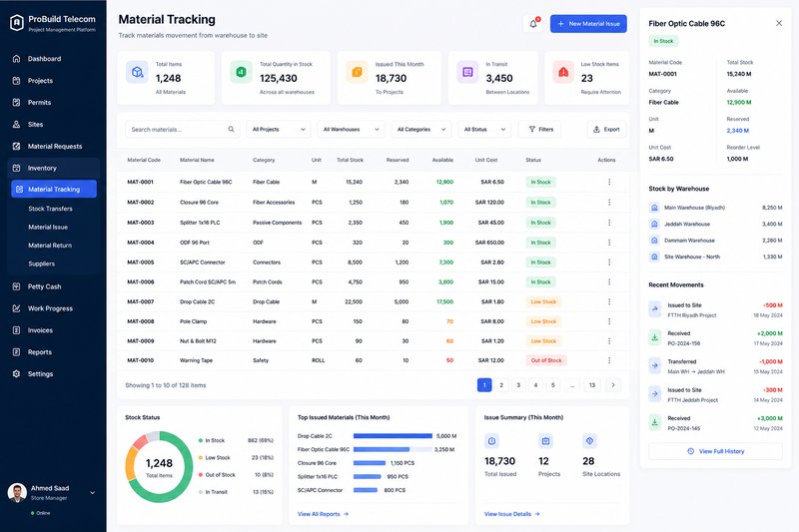Screen dimensions: 799x532
Task: Click the In Stock legend dot
Action: 201,440
